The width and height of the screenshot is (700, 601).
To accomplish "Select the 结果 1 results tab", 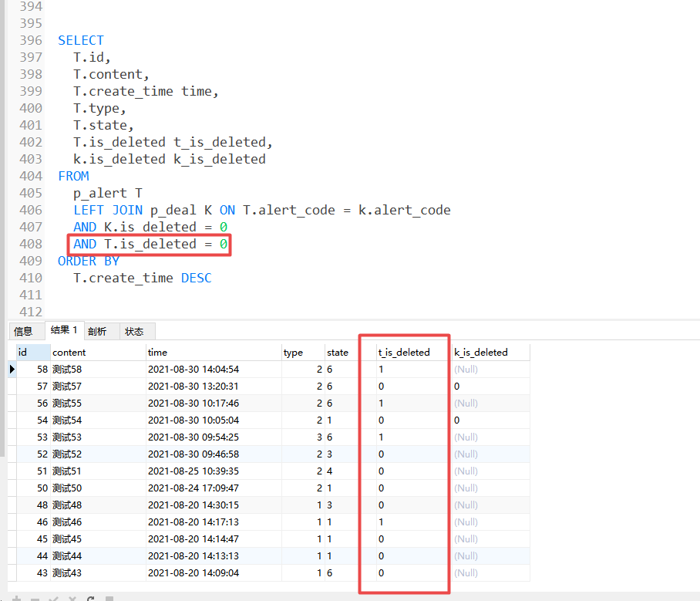I will pyautogui.click(x=64, y=330).
